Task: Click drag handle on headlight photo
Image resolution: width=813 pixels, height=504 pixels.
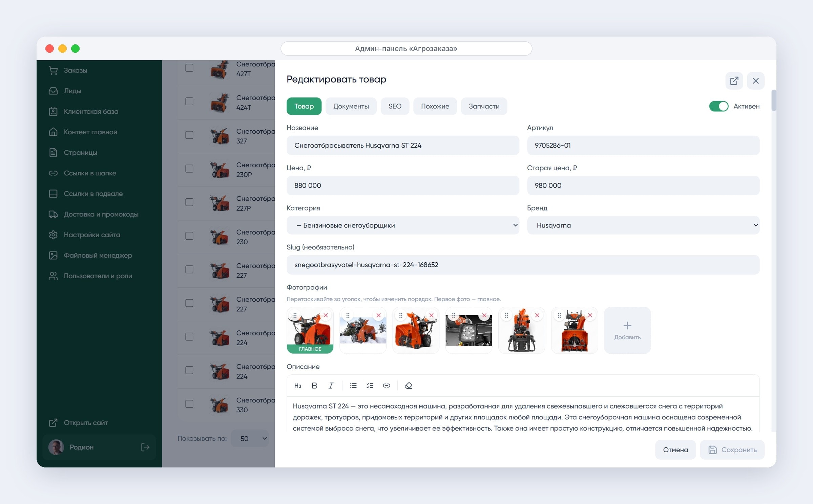Action: [454, 315]
